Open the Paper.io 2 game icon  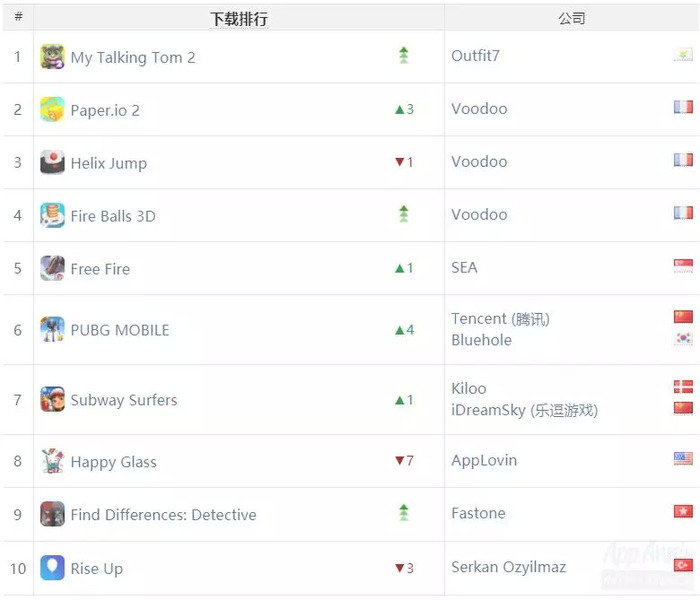[52, 109]
